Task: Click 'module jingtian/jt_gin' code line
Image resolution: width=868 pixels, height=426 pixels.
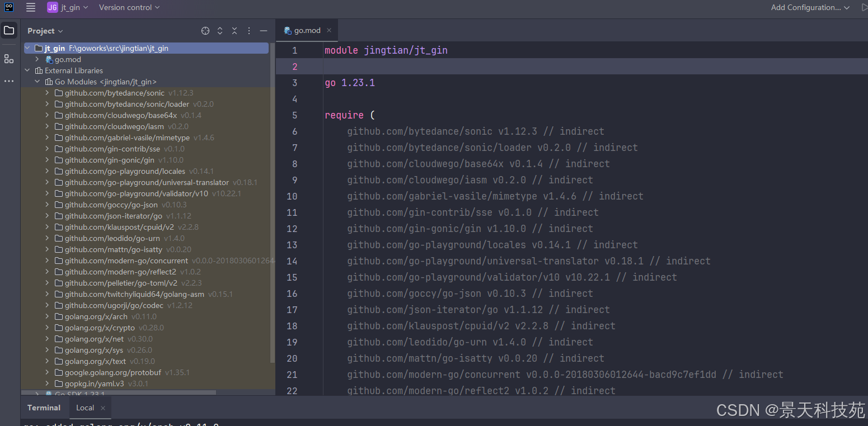Action: (x=386, y=50)
